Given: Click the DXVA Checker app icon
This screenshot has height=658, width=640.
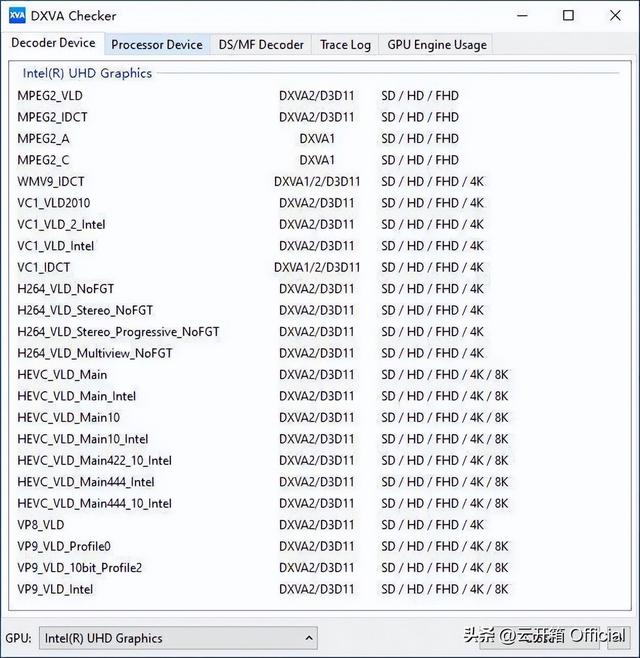Looking at the screenshot, I should (x=17, y=16).
